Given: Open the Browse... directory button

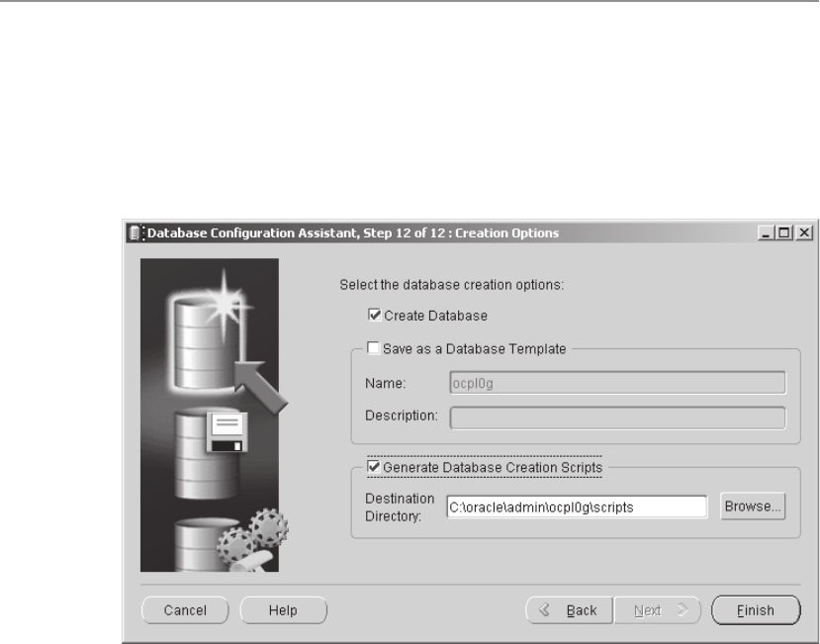Looking at the screenshot, I should click(x=753, y=506).
